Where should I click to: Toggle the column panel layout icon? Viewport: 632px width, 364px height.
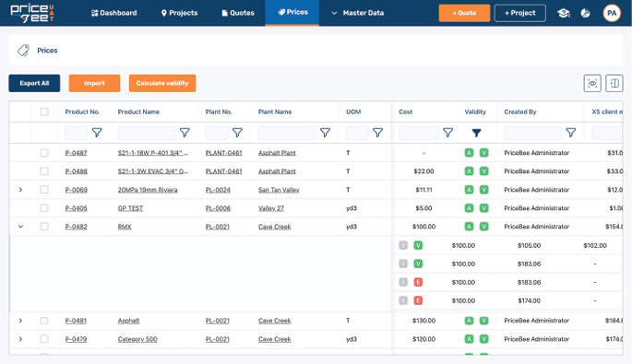(x=614, y=83)
